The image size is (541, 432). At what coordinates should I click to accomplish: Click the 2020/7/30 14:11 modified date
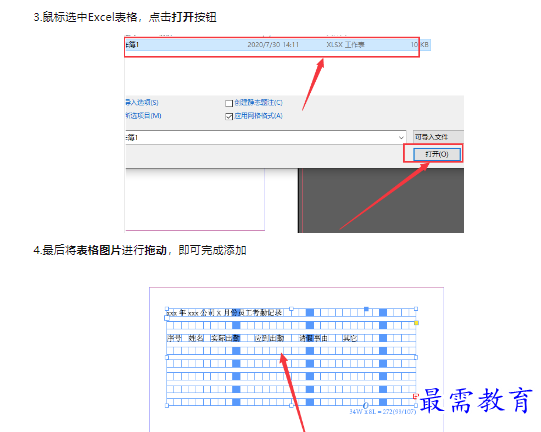click(273, 45)
